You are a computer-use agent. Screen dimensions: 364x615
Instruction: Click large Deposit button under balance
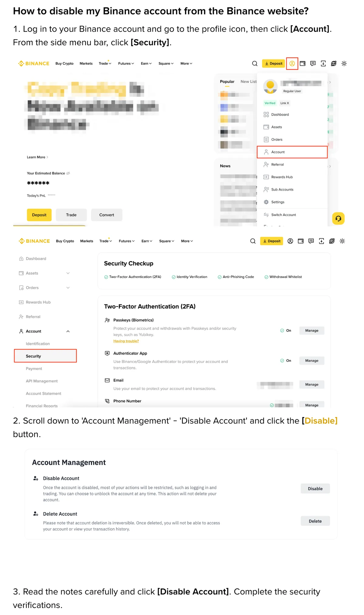coord(39,215)
